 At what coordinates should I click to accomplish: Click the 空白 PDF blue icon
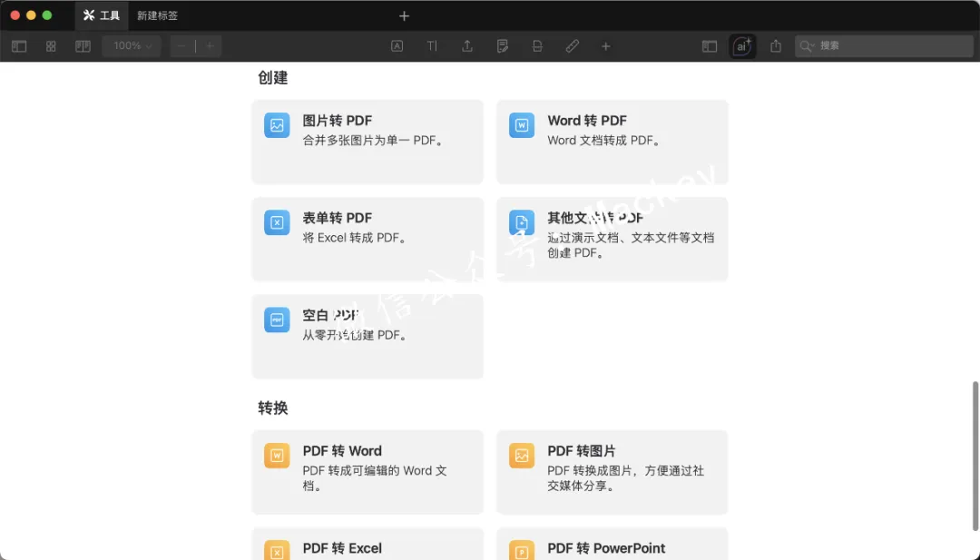(x=277, y=320)
